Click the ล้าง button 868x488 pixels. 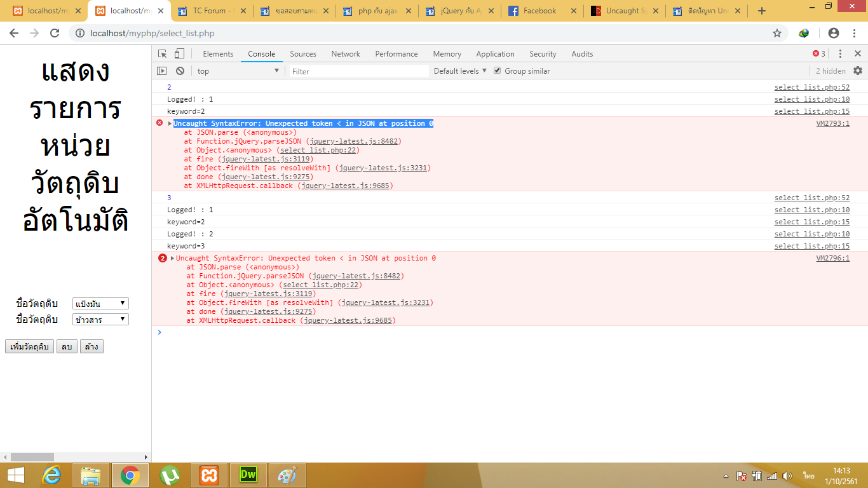92,346
